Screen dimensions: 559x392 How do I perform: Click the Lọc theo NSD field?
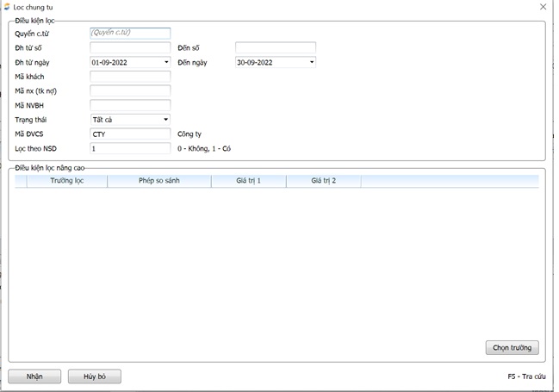(130, 148)
